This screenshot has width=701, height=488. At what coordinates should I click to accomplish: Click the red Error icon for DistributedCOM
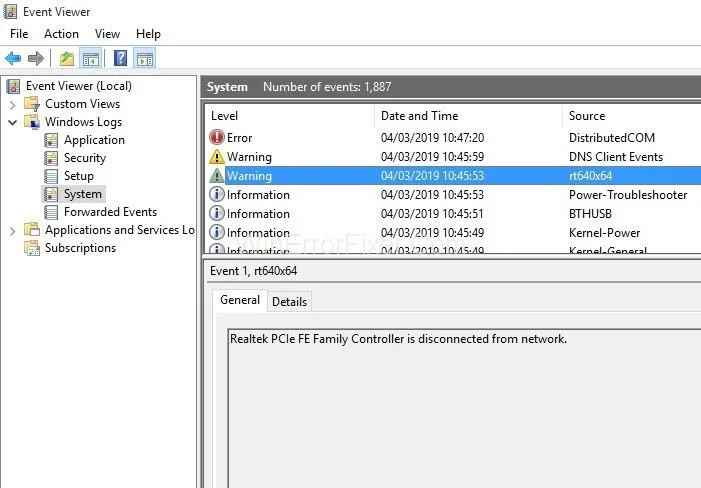217,137
